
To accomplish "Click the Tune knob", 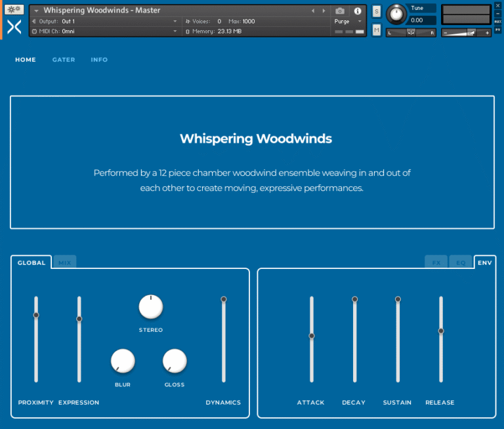I will pyautogui.click(x=396, y=14).
